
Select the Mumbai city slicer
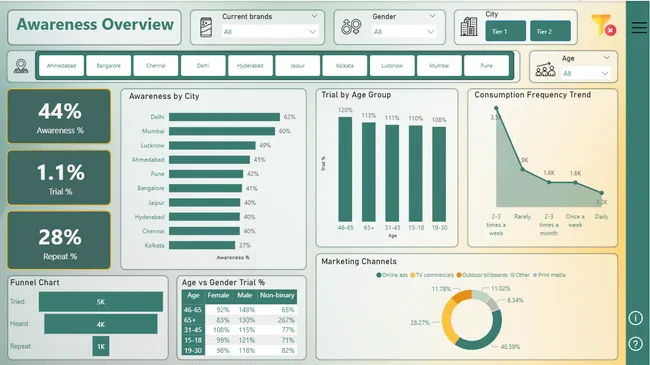pyautogui.click(x=439, y=66)
